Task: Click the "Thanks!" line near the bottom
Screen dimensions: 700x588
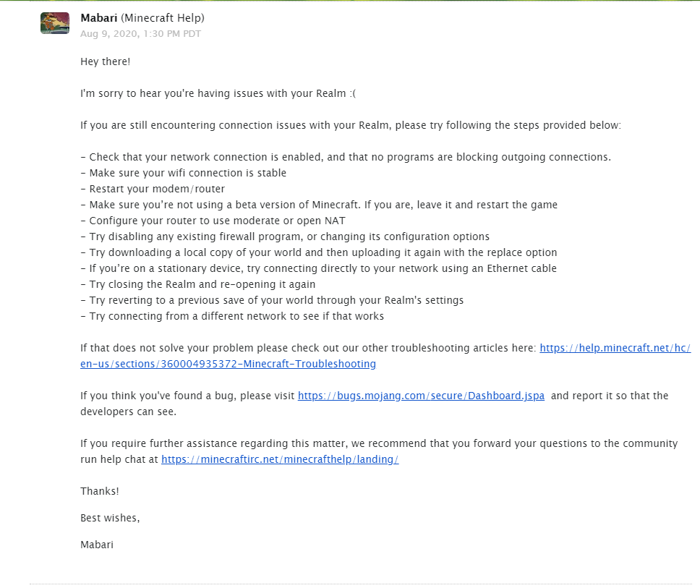Action: coord(100,491)
